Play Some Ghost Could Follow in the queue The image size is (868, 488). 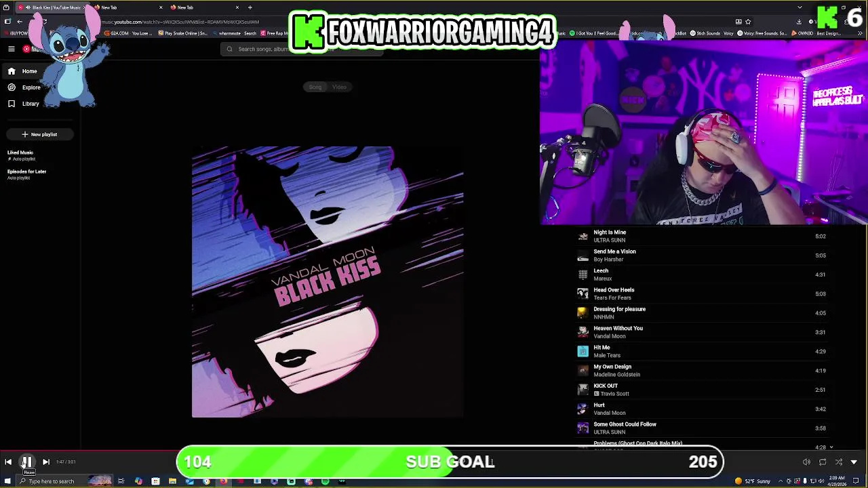point(702,428)
